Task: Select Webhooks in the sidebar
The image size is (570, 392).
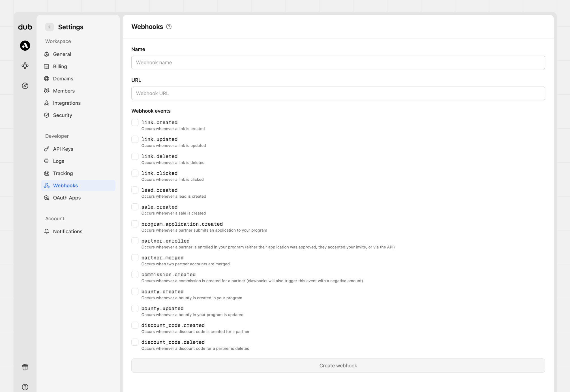Action: 78,186
